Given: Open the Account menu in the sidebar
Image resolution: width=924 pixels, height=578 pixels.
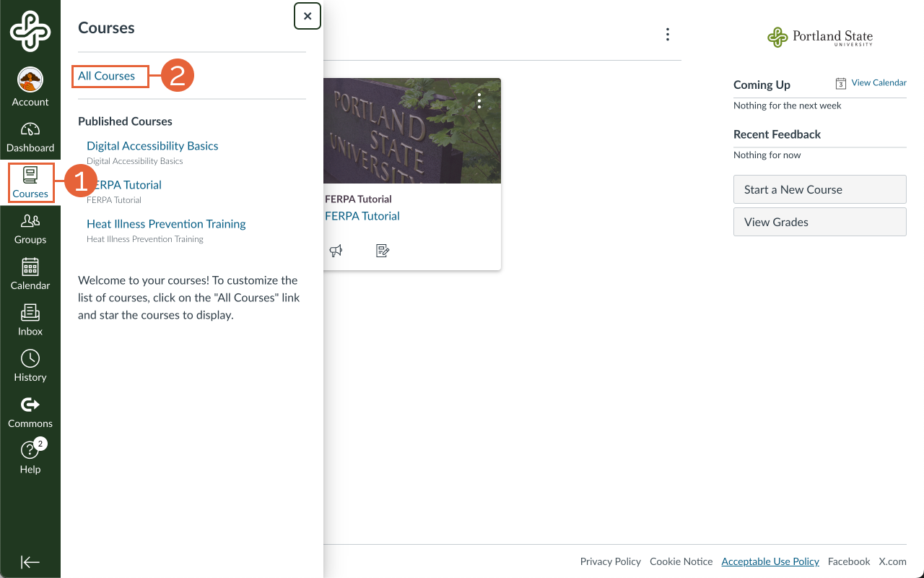Looking at the screenshot, I should [x=30, y=87].
